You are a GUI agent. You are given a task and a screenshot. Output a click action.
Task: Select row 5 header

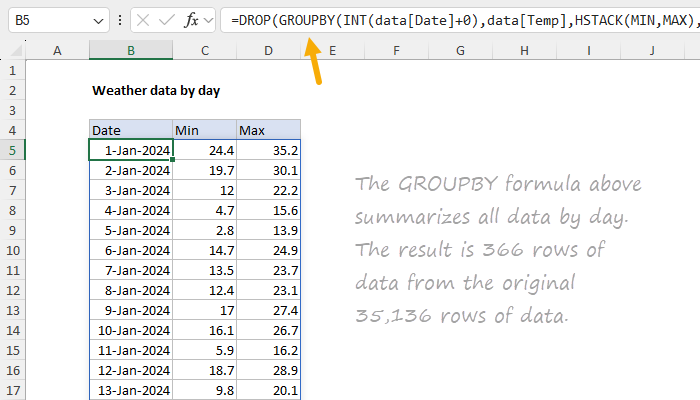[x=12, y=150]
